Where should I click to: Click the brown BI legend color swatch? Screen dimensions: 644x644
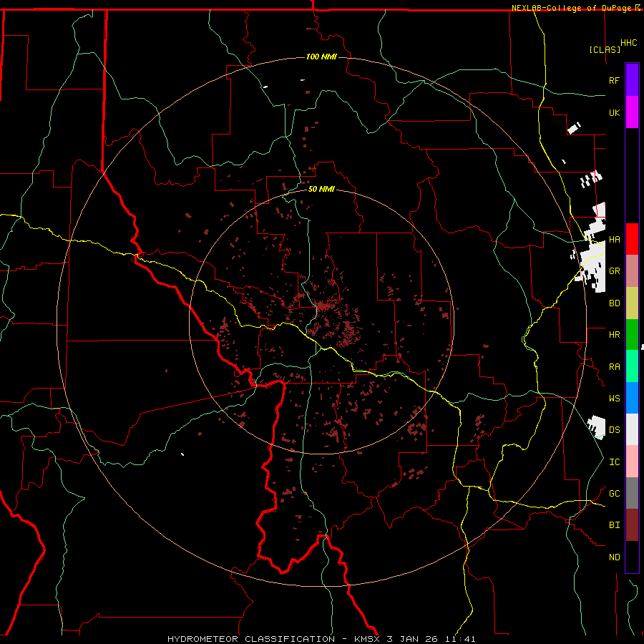632,525
